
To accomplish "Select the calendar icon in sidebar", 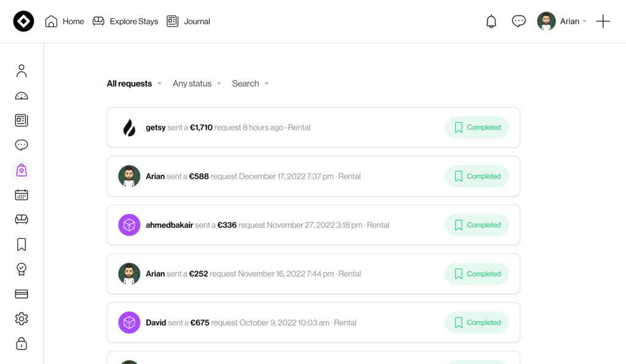I will click(x=21, y=195).
